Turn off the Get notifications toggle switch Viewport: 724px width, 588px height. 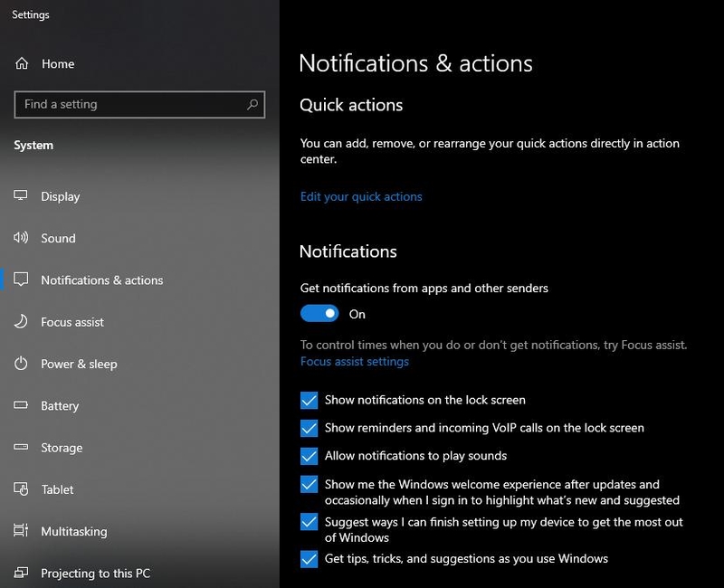click(319, 313)
